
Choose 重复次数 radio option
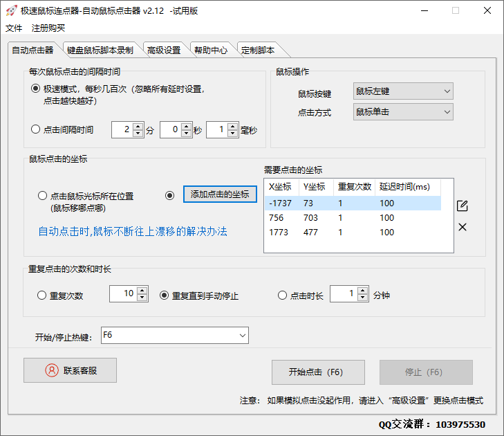pos(42,296)
